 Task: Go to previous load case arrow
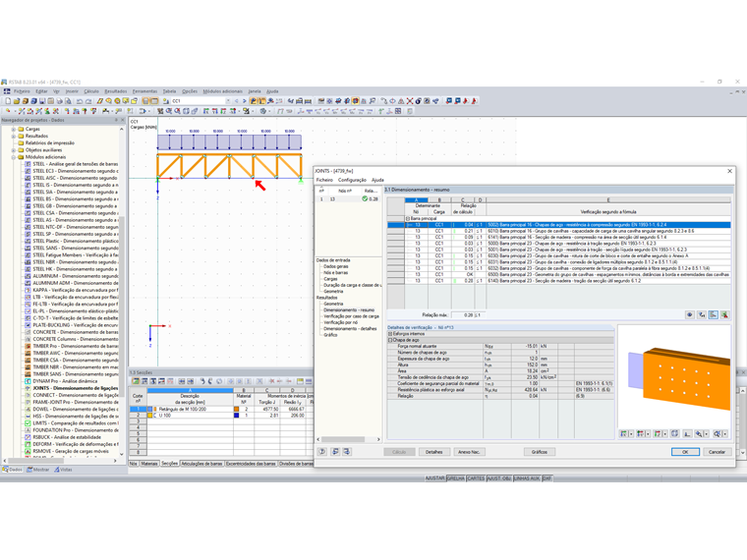pos(237,101)
